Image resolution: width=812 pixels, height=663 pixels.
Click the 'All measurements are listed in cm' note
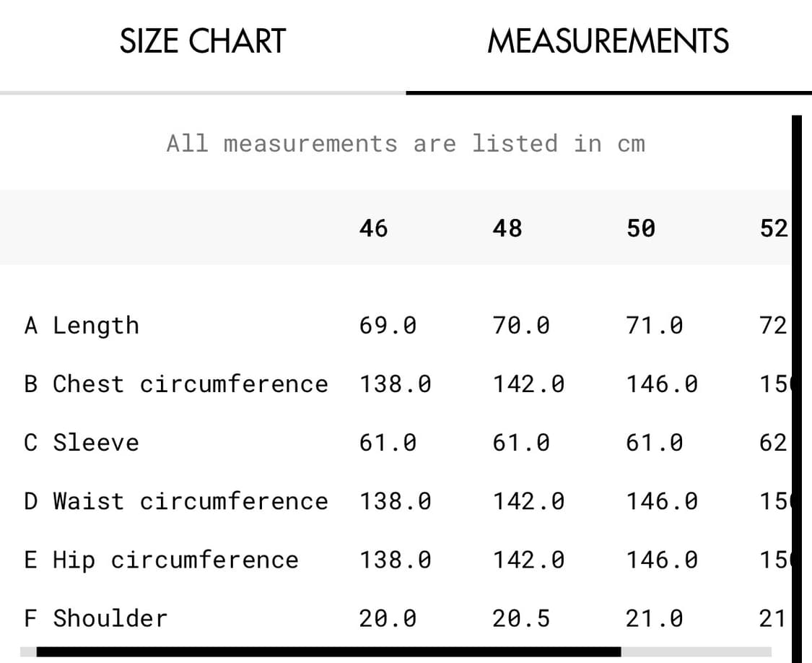pyautogui.click(x=406, y=143)
